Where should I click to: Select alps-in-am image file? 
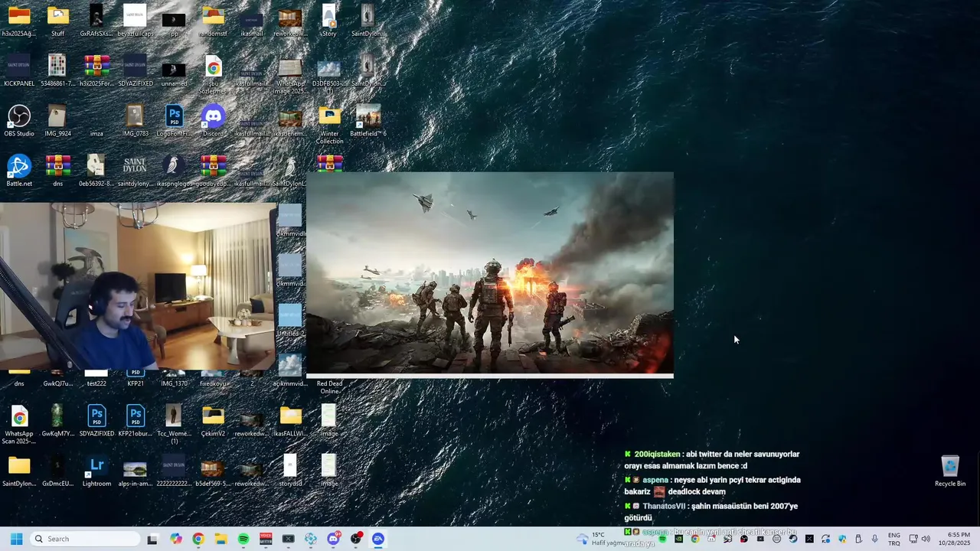click(136, 471)
